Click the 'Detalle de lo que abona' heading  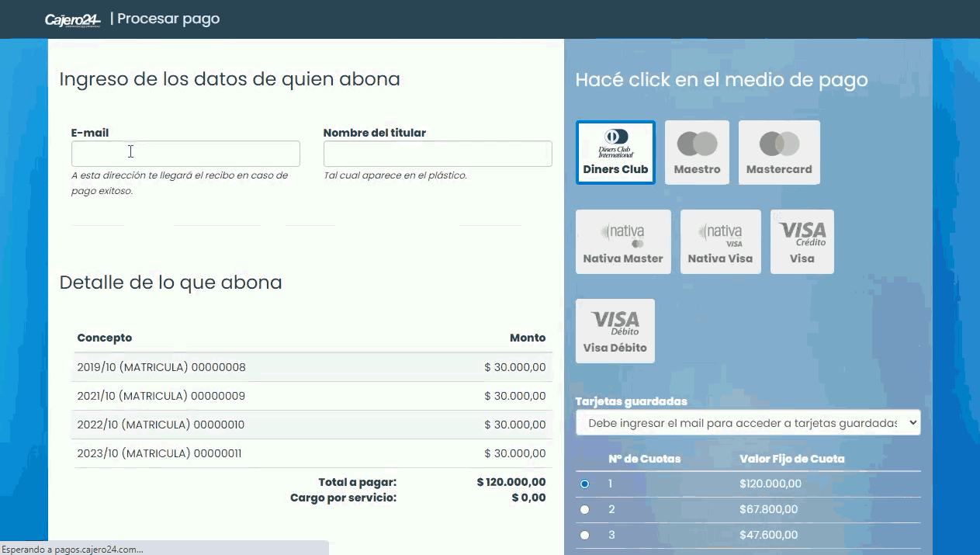(x=171, y=282)
